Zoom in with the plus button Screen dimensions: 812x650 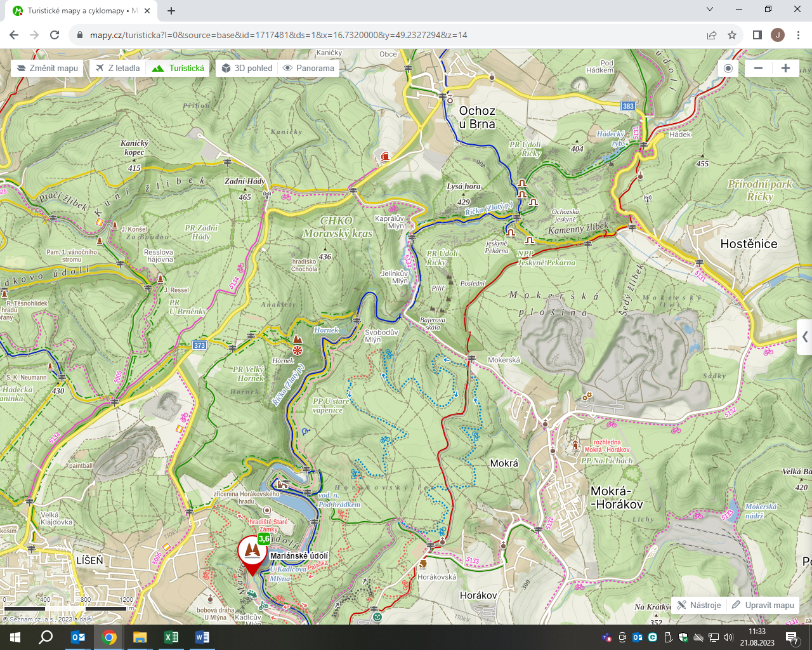[785, 69]
